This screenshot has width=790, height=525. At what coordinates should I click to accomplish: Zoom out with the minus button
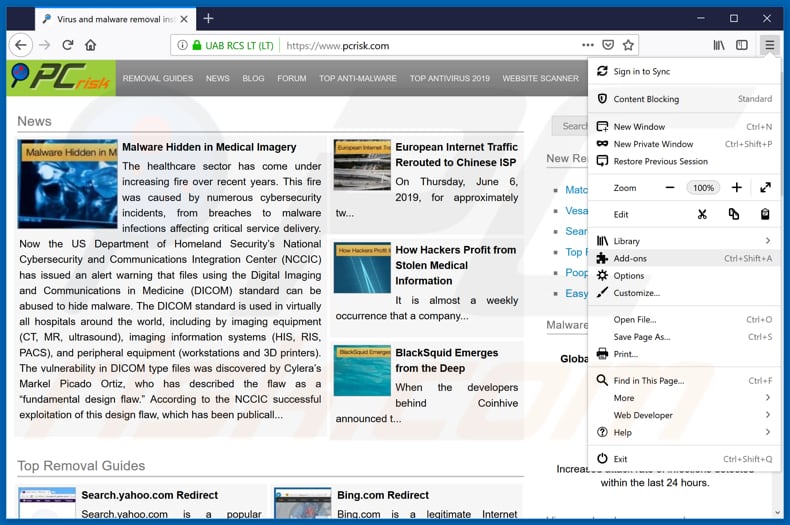[x=670, y=187]
